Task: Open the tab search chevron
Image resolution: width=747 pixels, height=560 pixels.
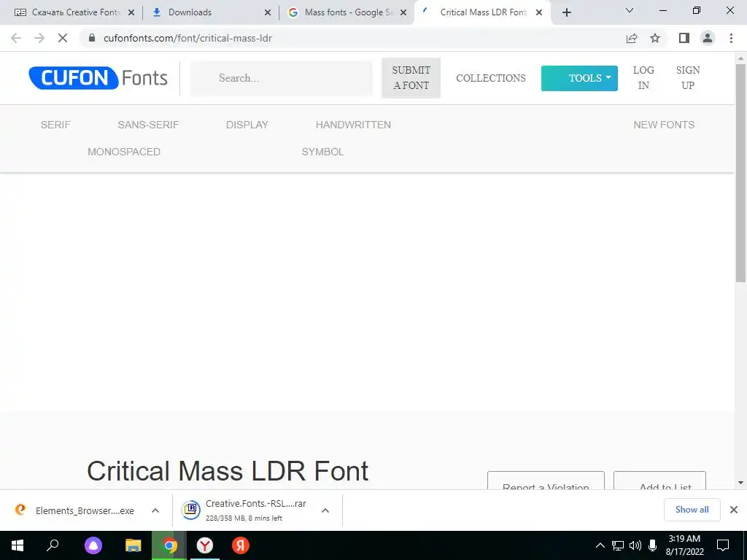Action: [630, 10]
